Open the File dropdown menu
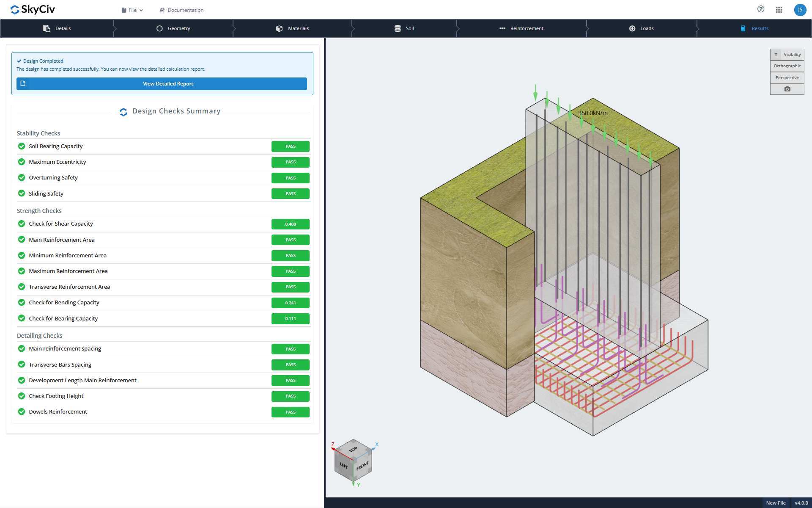Image resolution: width=812 pixels, height=508 pixels. 132,10
